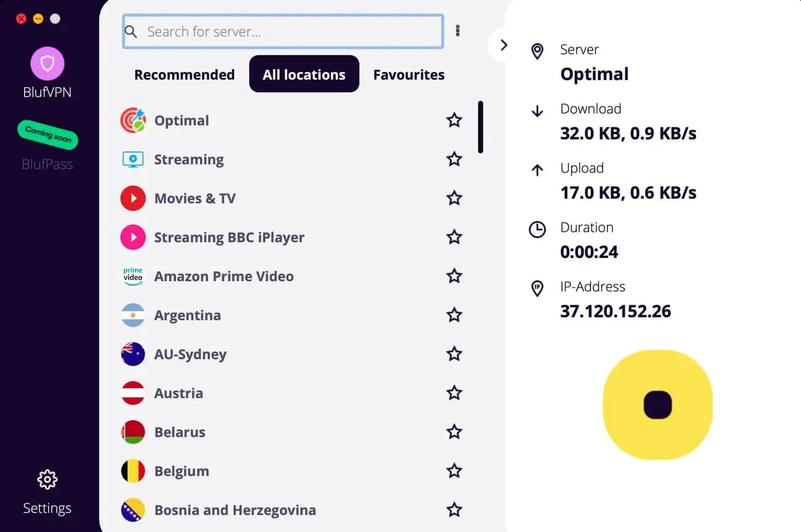Select the All locations tab
Image resolution: width=801 pixels, height=532 pixels.
tap(304, 74)
